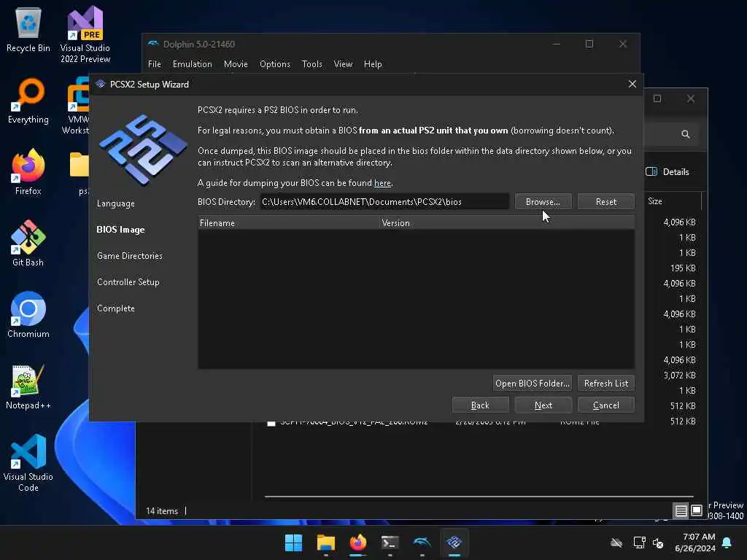747x560 pixels.
Task: Open the ps folder on desktop
Action: (80, 172)
